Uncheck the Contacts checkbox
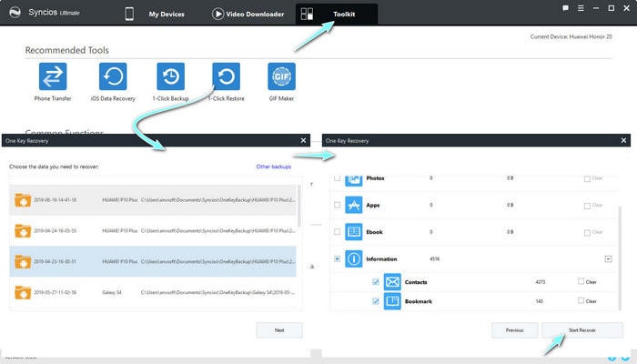637x364 pixels. (376, 282)
